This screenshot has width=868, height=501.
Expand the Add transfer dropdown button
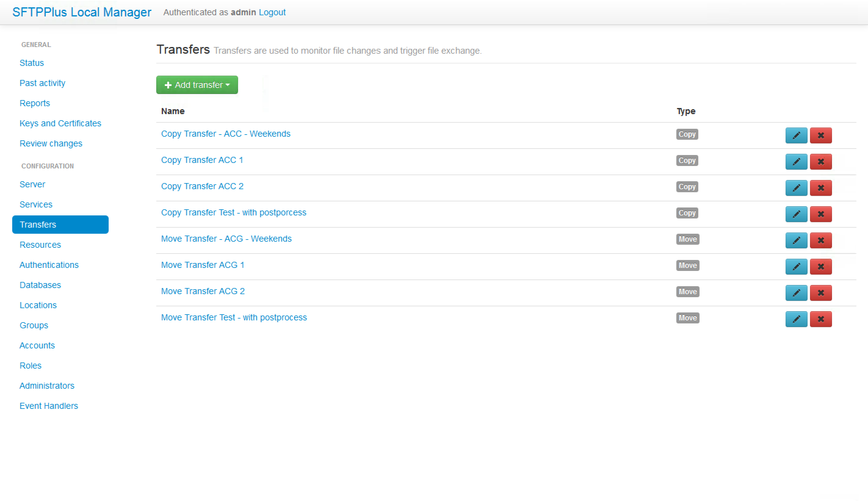point(197,85)
